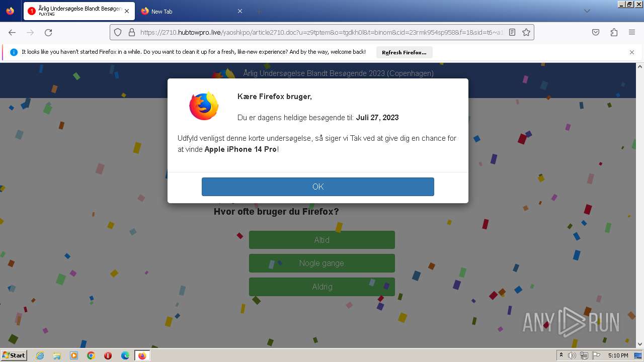Close the New Tab tab

coord(240,11)
